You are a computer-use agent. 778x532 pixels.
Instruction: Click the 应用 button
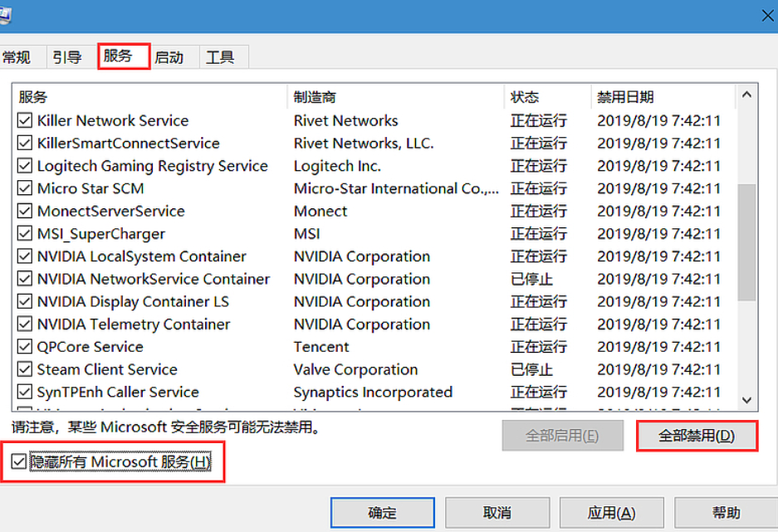click(612, 513)
